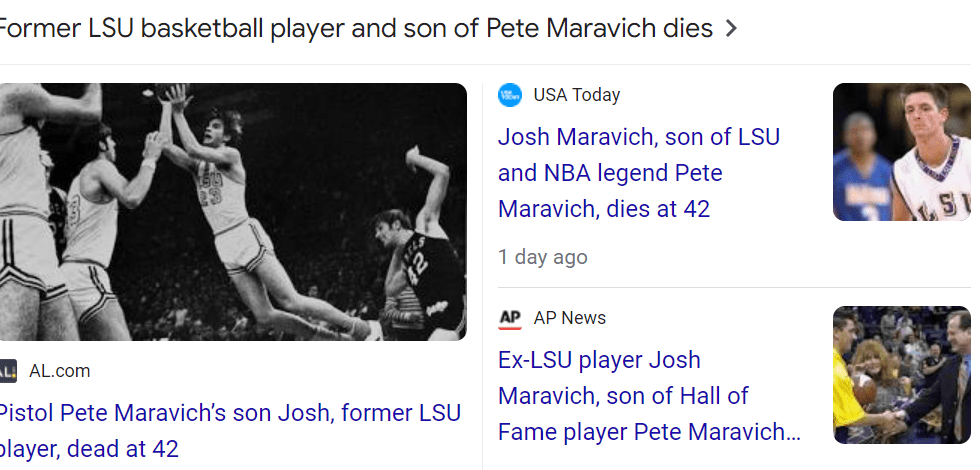Expand the Pete Maravich story chevron arrow
The width and height of the screenshot is (980, 470).
pos(731,29)
